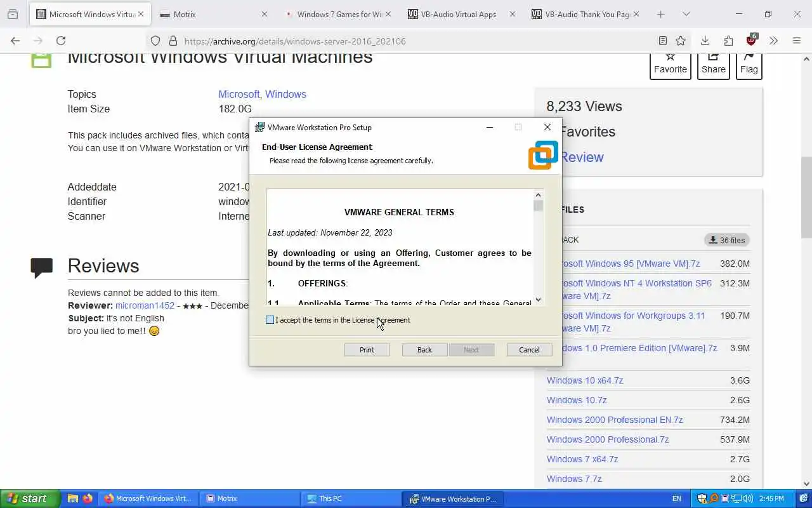Open the Windows topic link
This screenshot has width=812, height=508.
click(285, 94)
